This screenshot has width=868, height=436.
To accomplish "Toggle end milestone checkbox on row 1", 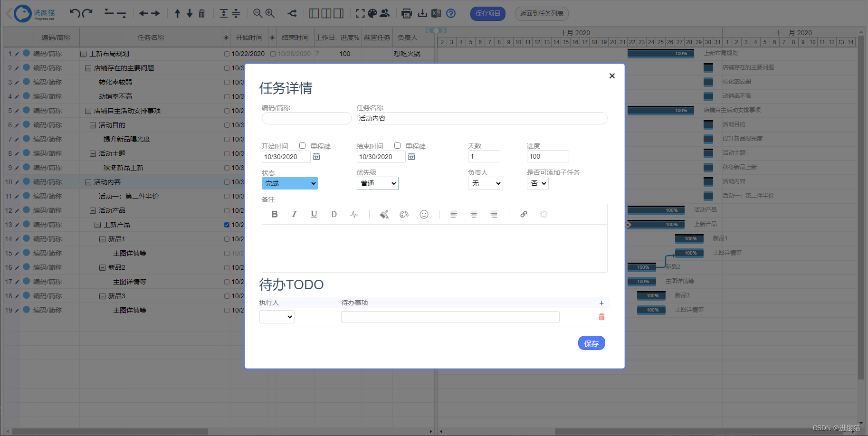I will pyautogui.click(x=273, y=54).
